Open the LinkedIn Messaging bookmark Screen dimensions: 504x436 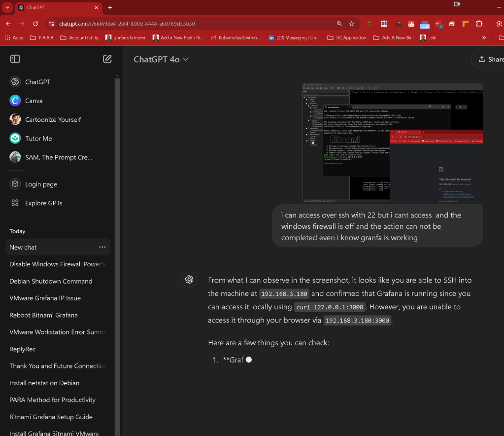[x=294, y=37]
